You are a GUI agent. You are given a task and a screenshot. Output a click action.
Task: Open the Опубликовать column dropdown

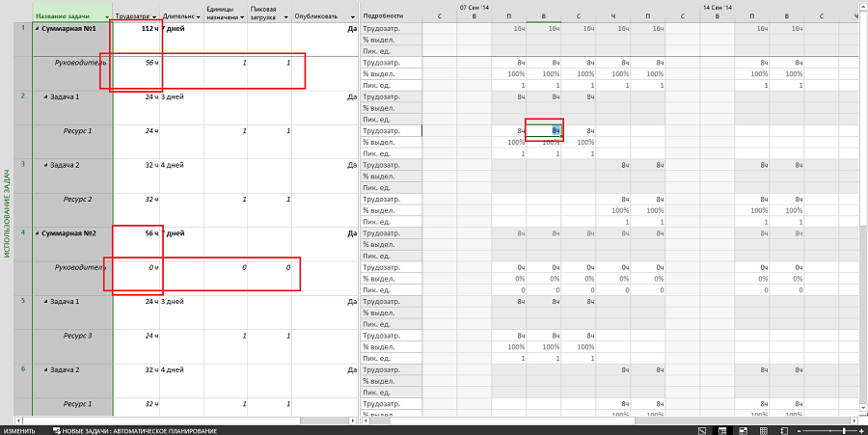tap(353, 16)
